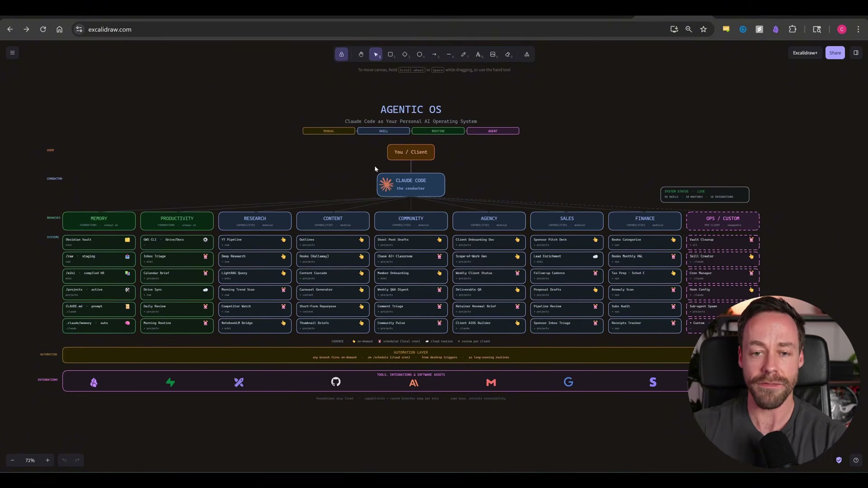Screen dimensions: 868x488
Task: Click the SKILL legend box
Action: tap(383, 131)
